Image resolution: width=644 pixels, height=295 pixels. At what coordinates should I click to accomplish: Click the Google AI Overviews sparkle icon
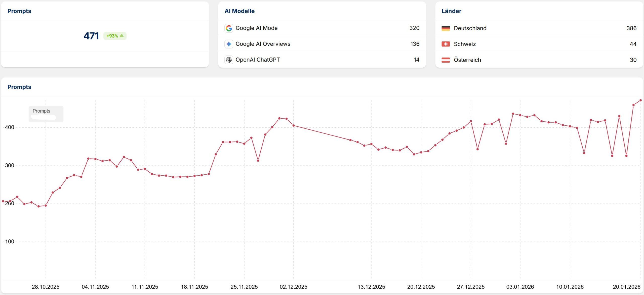[229, 44]
